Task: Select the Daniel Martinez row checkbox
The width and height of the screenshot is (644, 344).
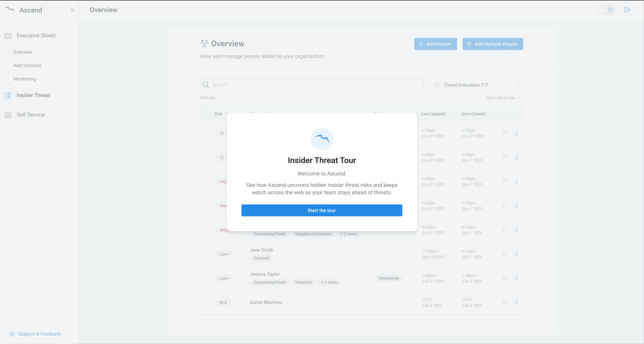Action: pos(206,302)
